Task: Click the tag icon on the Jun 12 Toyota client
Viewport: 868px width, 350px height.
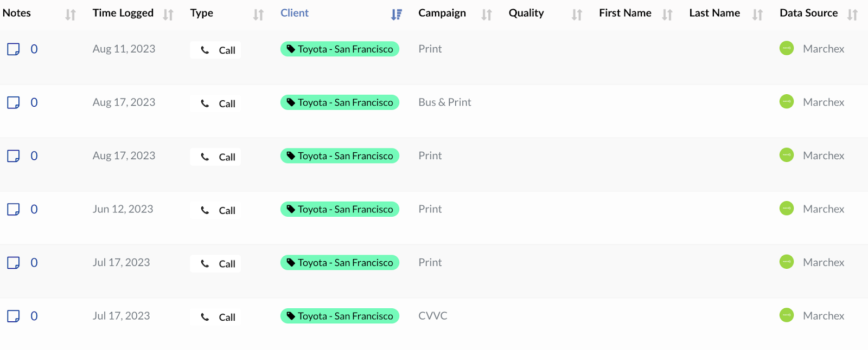Action: tap(291, 209)
